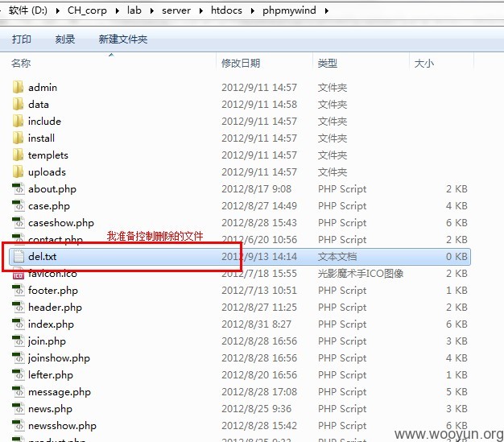Select the del.txt text document icon
This screenshot has height=442, width=504.
tap(19, 256)
